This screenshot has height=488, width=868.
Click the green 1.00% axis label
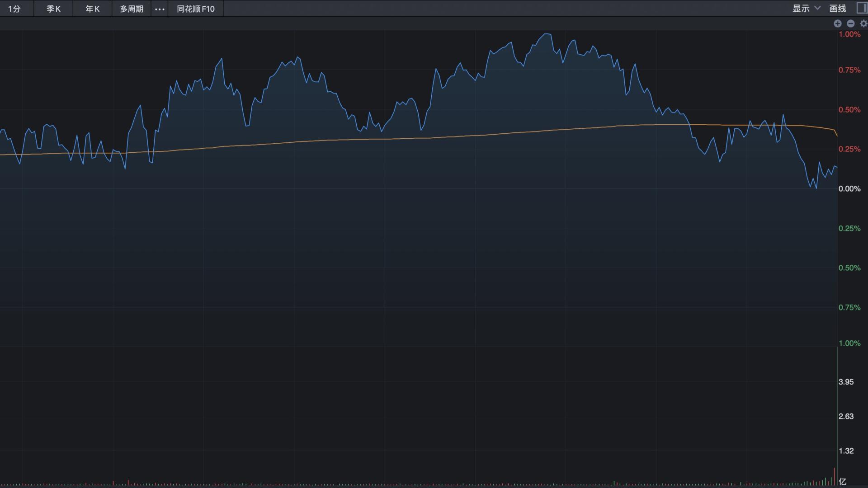point(849,343)
